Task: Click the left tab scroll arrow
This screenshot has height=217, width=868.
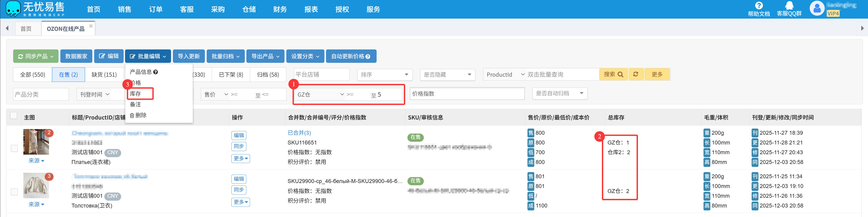Action: [7, 28]
